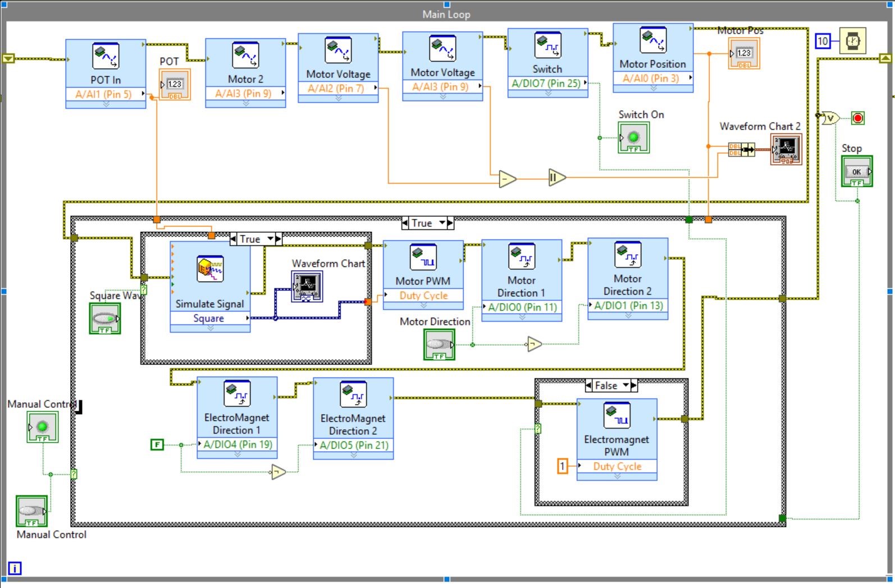Viewport: 895px width, 588px height.
Task: Toggle the Manual Control switch terminal
Action: pos(31,511)
